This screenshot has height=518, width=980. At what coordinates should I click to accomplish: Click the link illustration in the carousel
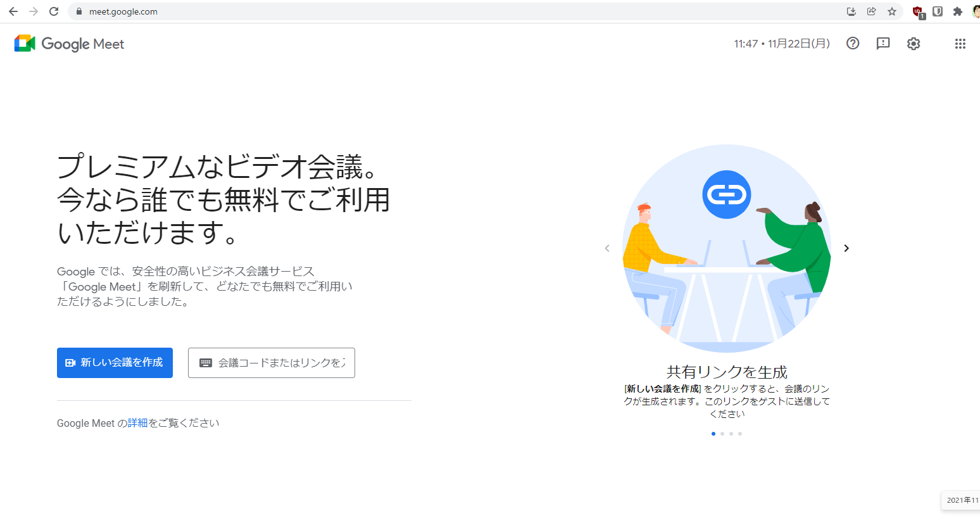[x=727, y=248]
